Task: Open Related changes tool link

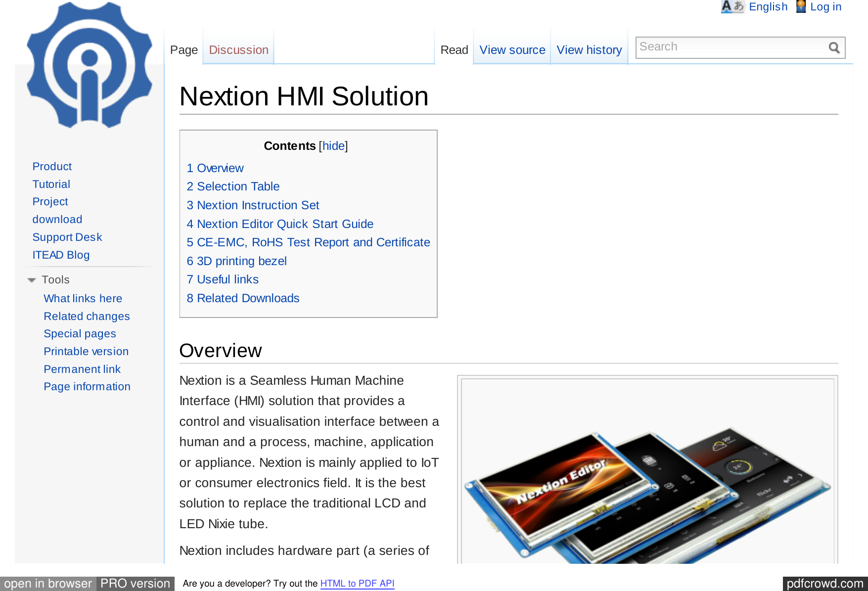Action: (87, 317)
